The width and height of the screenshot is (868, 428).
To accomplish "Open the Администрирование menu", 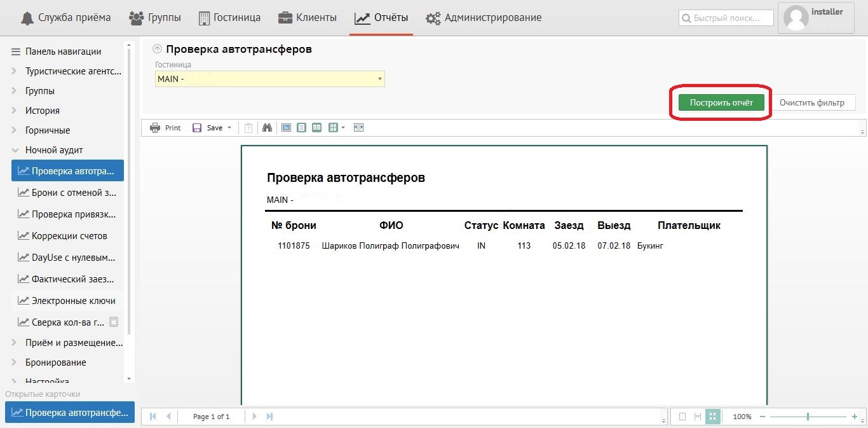I will coord(485,18).
